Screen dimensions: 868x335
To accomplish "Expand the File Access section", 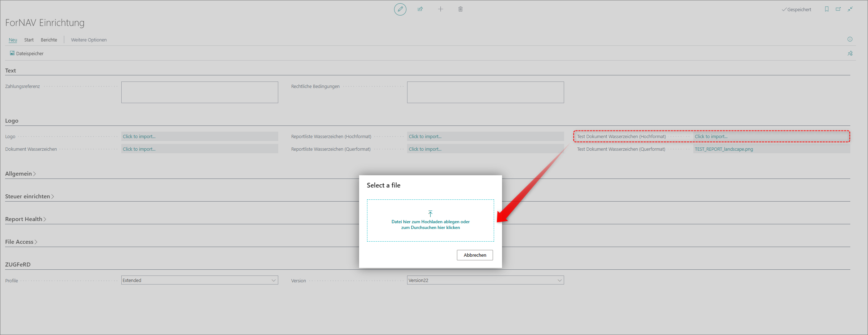I will point(21,242).
